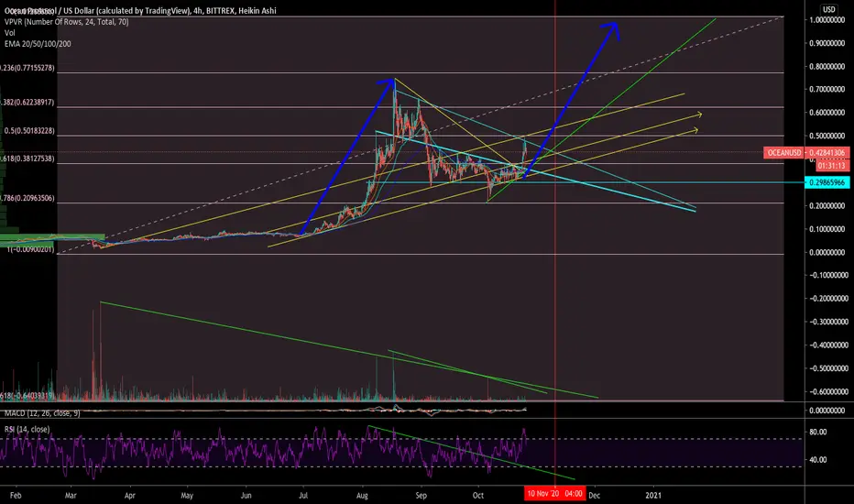Click the RSI 40.00 axis value
The image size is (854, 504).
click(818, 460)
